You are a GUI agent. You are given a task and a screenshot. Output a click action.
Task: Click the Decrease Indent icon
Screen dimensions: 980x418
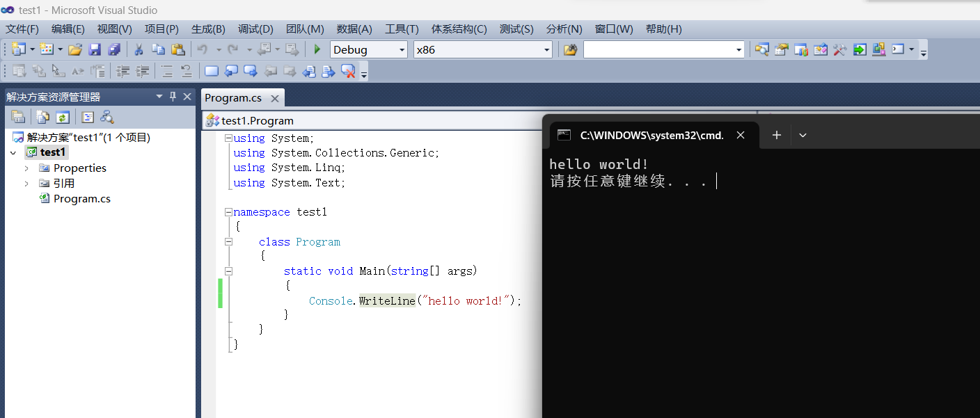[123, 71]
